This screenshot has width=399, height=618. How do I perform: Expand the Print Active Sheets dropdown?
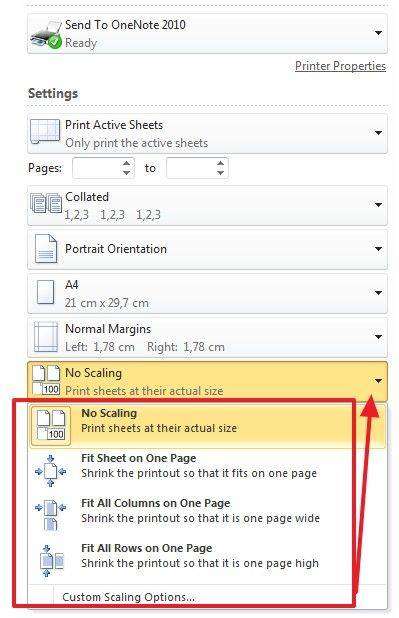click(378, 132)
